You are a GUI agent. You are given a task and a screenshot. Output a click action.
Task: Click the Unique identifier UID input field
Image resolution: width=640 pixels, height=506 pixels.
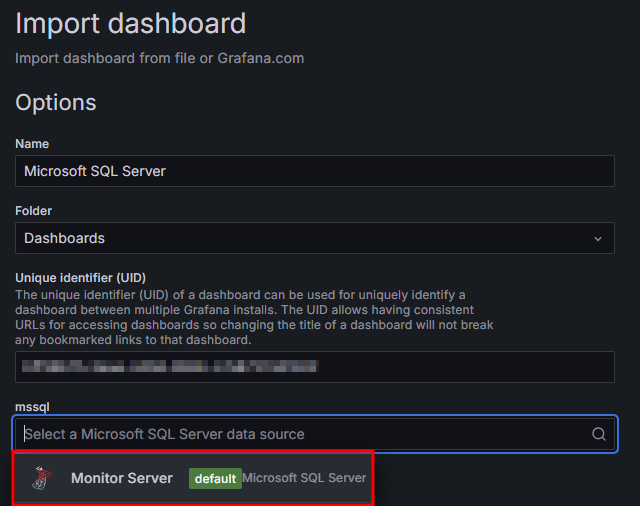pyautogui.click(x=315, y=367)
